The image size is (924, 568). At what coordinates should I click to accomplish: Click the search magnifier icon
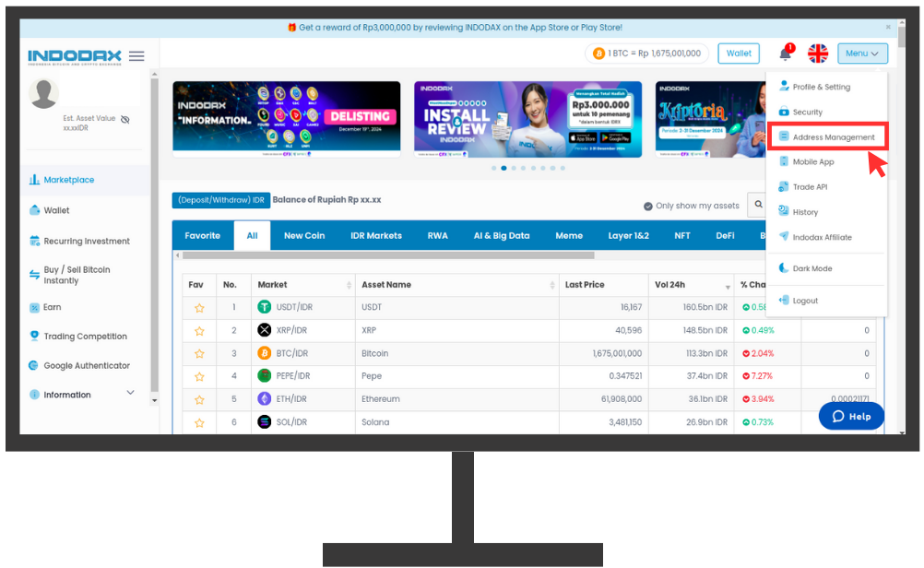(x=758, y=205)
